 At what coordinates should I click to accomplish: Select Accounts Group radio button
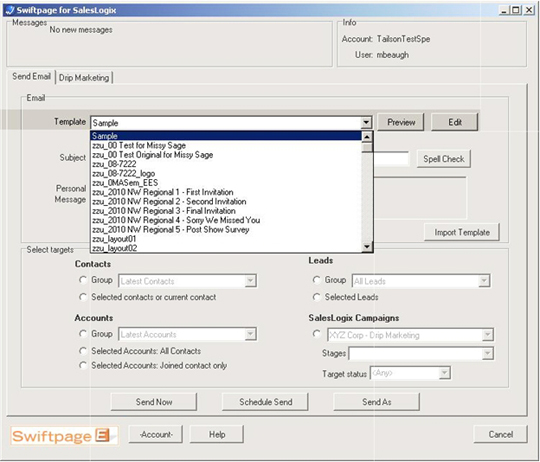point(83,333)
